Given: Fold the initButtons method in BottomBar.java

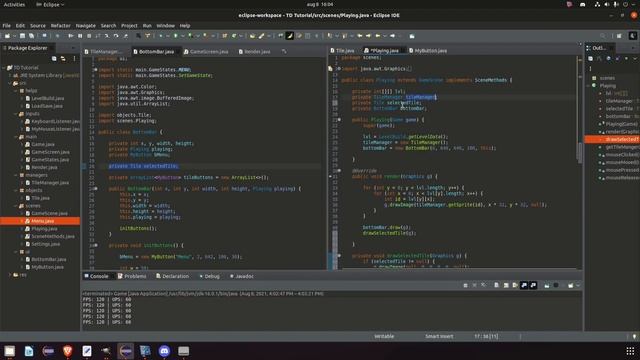Looking at the screenshot, I should 96,245.
